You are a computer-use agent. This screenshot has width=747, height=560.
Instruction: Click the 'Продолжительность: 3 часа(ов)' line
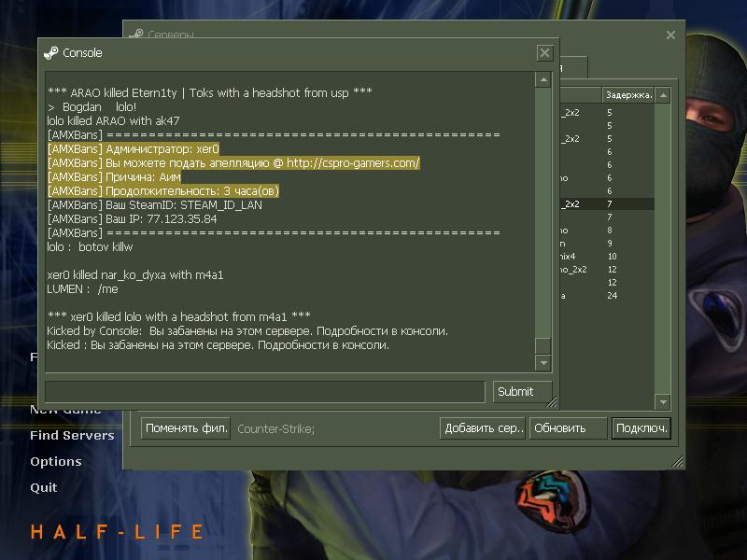point(163,191)
